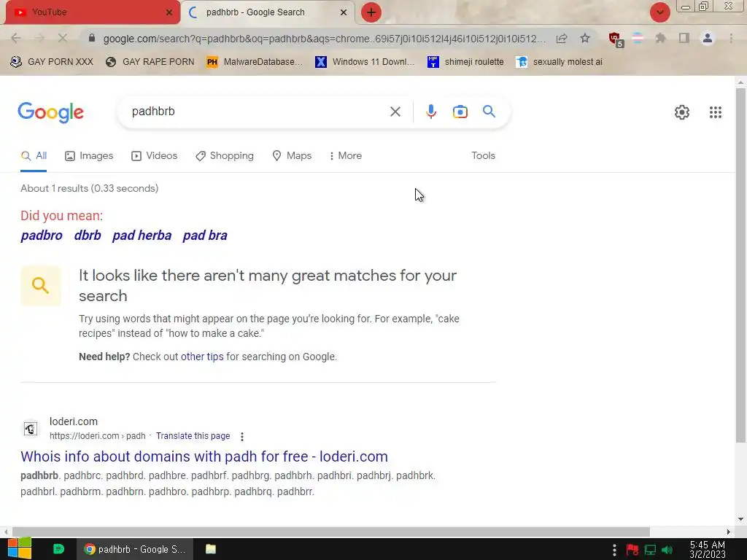Screen dimensions: 747x560
Task: Switch to Maps results
Action: tap(292, 156)
